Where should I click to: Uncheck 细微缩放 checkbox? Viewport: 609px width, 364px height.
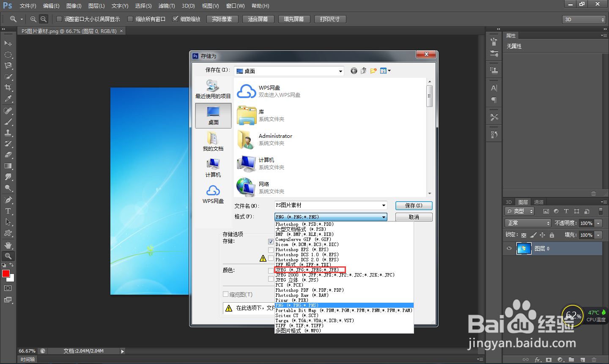click(x=176, y=19)
